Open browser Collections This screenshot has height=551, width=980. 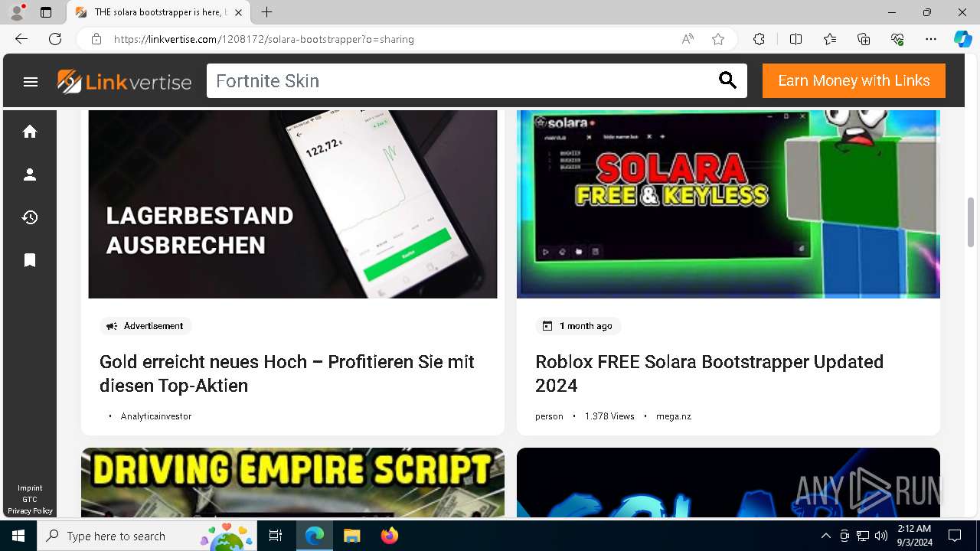pyautogui.click(x=864, y=39)
